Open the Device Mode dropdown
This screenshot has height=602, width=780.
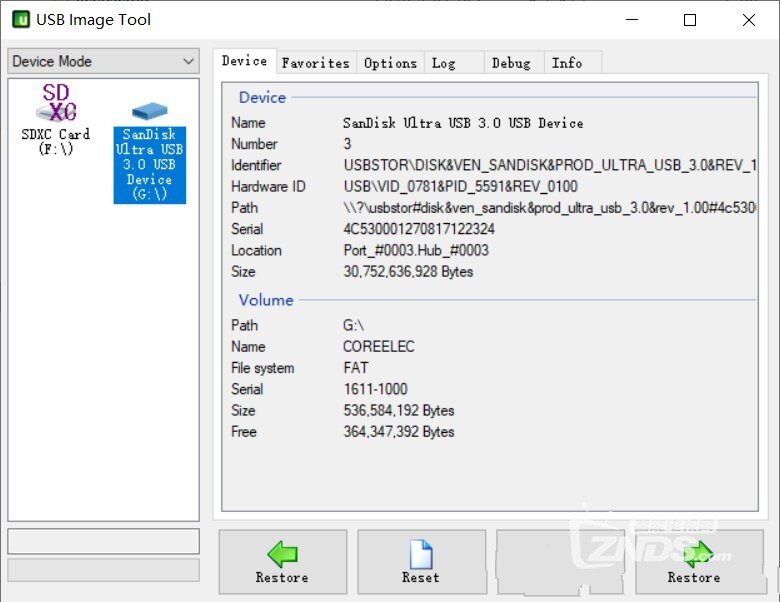[103, 61]
